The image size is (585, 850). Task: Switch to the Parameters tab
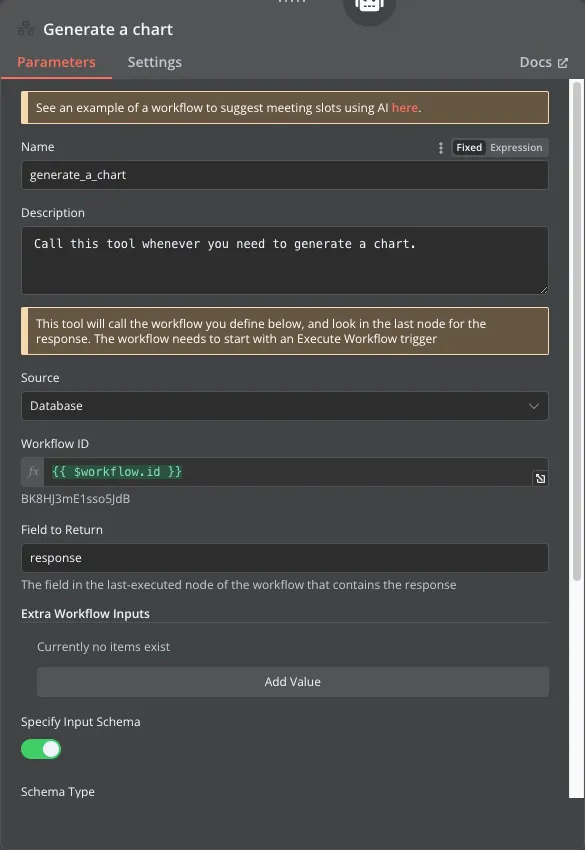56,62
